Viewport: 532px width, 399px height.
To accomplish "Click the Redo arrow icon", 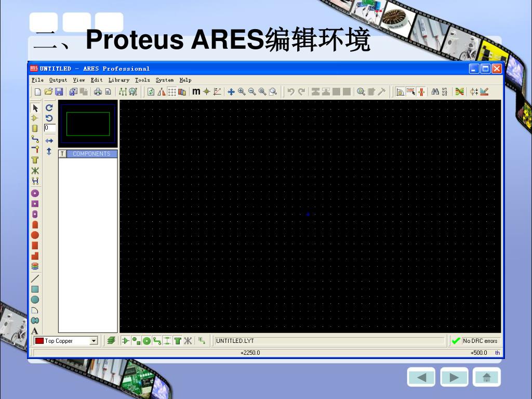I will [301, 91].
